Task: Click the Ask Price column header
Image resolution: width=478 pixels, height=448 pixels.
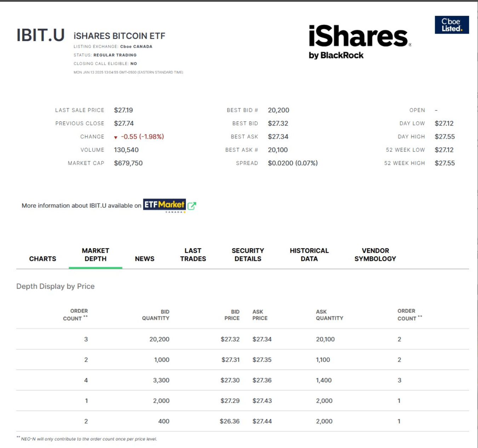Action: click(x=260, y=315)
